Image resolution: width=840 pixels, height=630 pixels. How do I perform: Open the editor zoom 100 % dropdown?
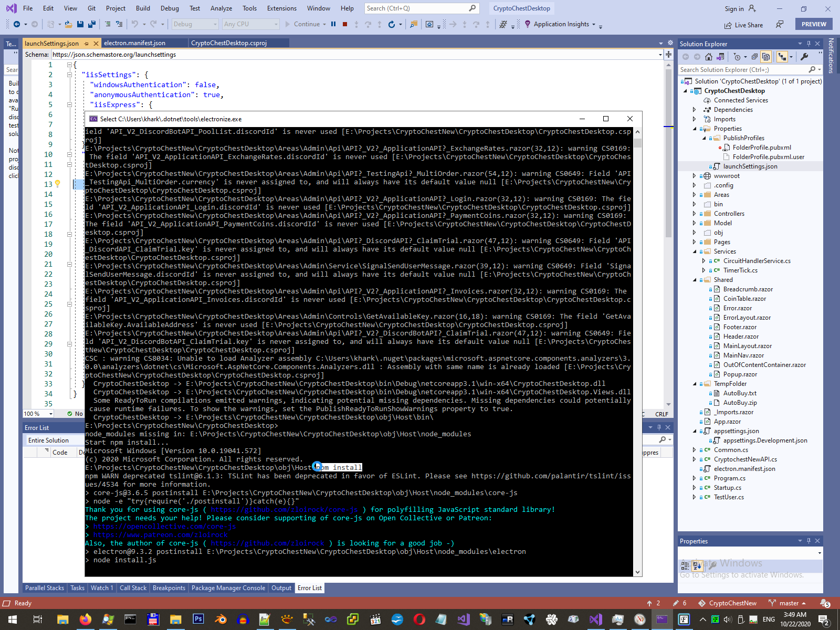[x=39, y=414]
